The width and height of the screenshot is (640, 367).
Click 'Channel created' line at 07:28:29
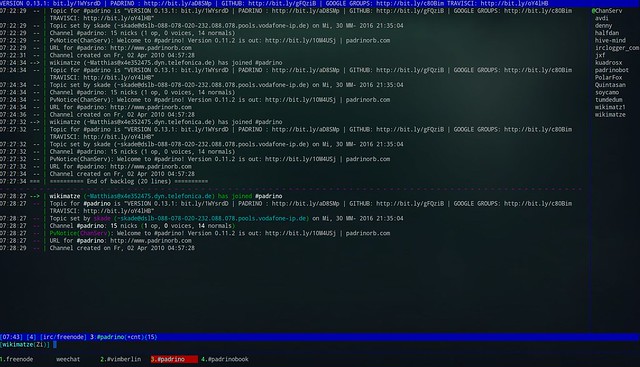click(x=122, y=248)
